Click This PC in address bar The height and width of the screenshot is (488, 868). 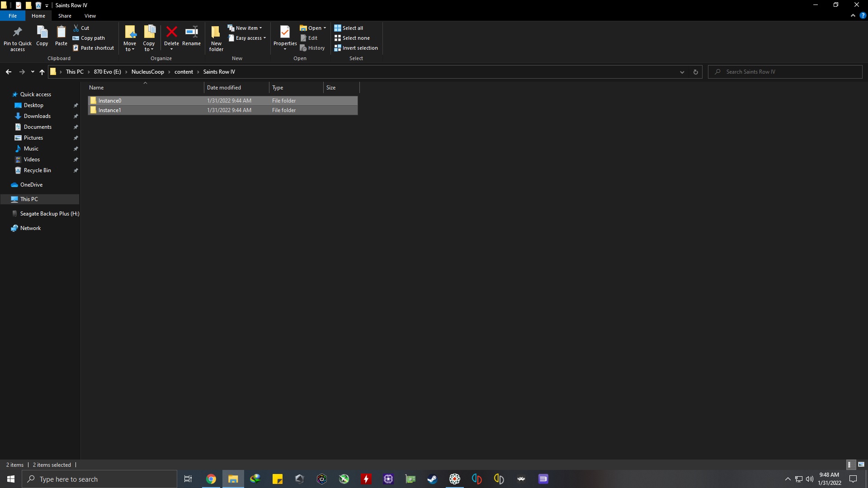click(x=75, y=72)
